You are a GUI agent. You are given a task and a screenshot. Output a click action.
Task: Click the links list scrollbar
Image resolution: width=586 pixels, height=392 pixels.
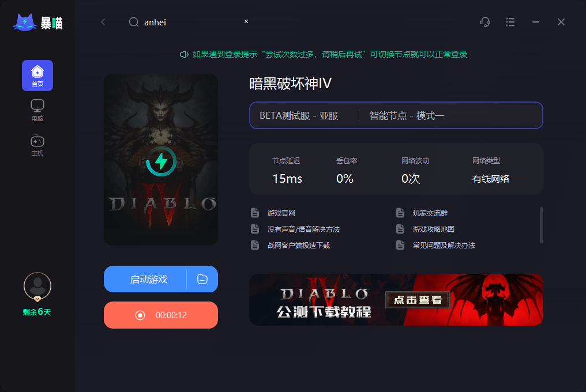coord(542,225)
